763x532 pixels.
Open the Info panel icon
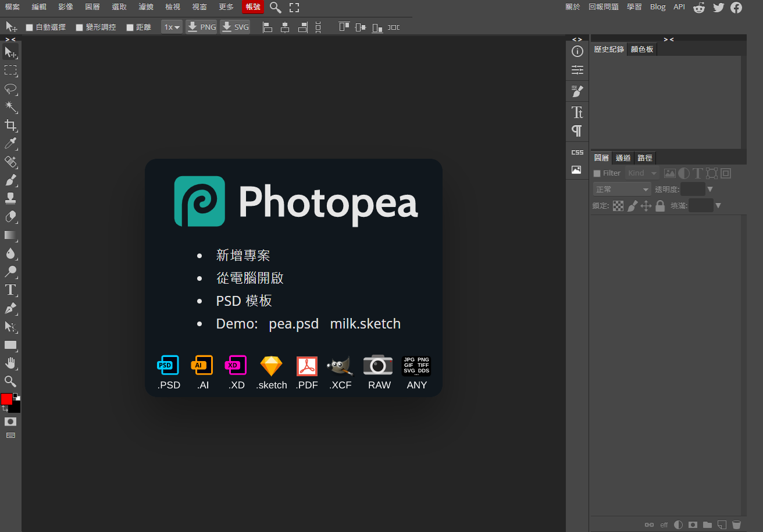(577, 51)
